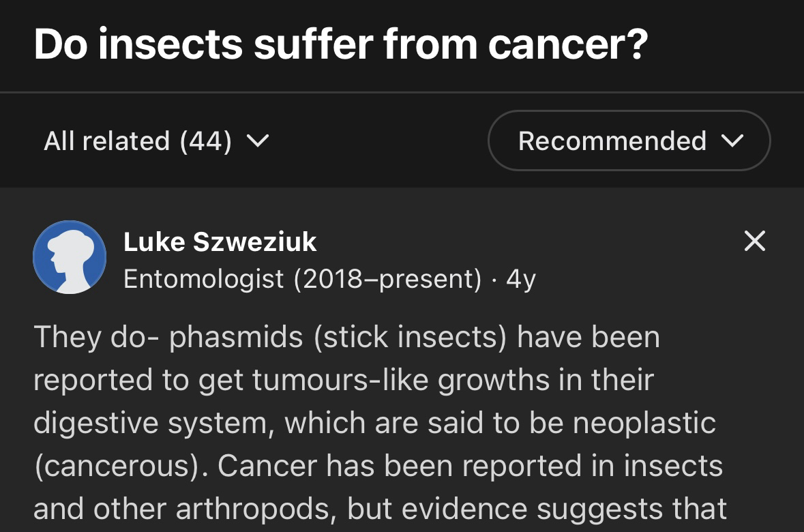Click the chevron arrow inside Recommended button

(x=732, y=141)
